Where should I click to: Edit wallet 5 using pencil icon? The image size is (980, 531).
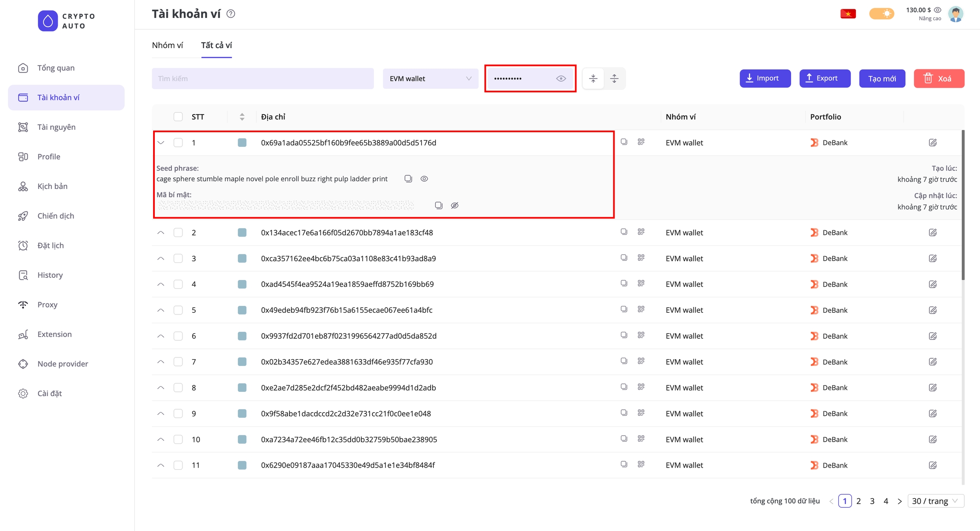pos(932,310)
